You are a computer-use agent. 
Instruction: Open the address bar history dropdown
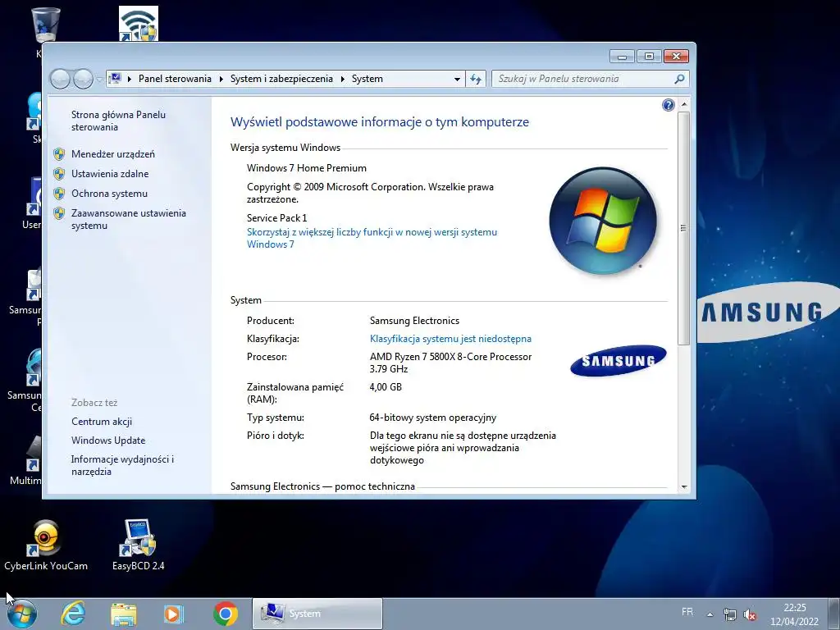457,80
